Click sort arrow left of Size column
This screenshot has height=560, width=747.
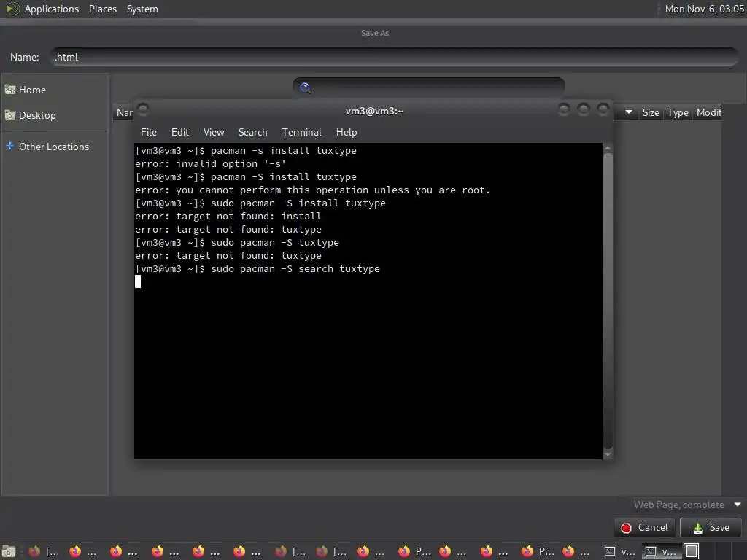(628, 112)
